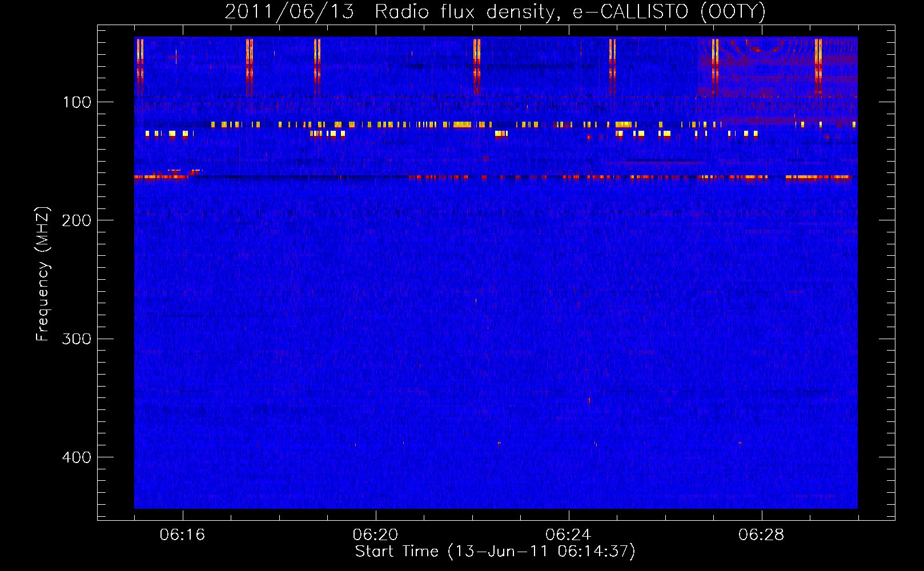This screenshot has height=571, width=924.
Task: Click the 06:20 time tick label
Action: pos(375,535)
